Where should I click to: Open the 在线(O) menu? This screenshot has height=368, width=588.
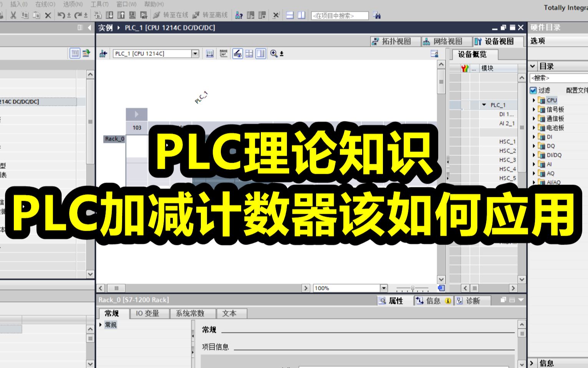[x=45, y=4]
